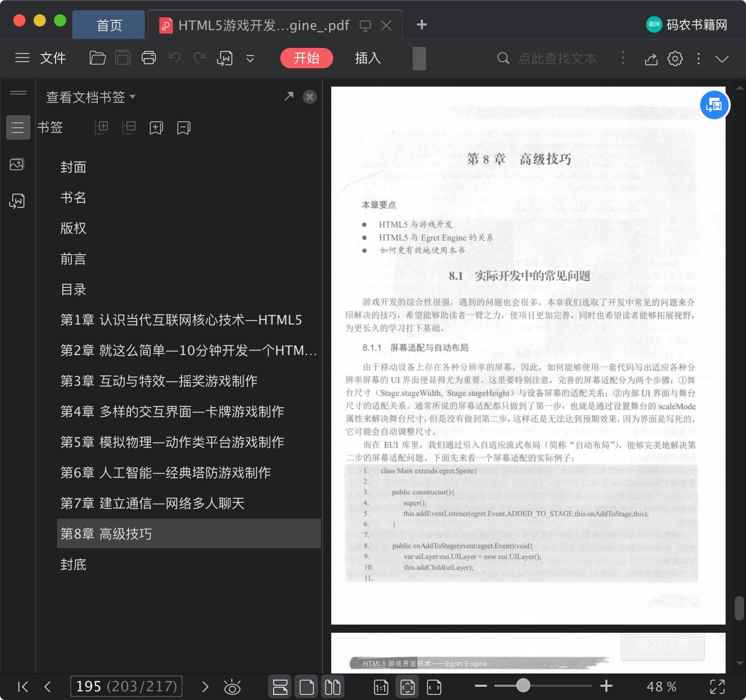Jump to 书名 bookmark
Image resolution: width=746 pixels, height=700 pixels.
coord(73,198)
